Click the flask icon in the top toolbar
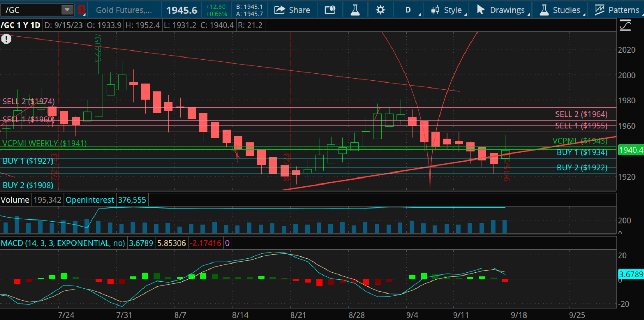644x320 pixels. (x=355, y=10)
